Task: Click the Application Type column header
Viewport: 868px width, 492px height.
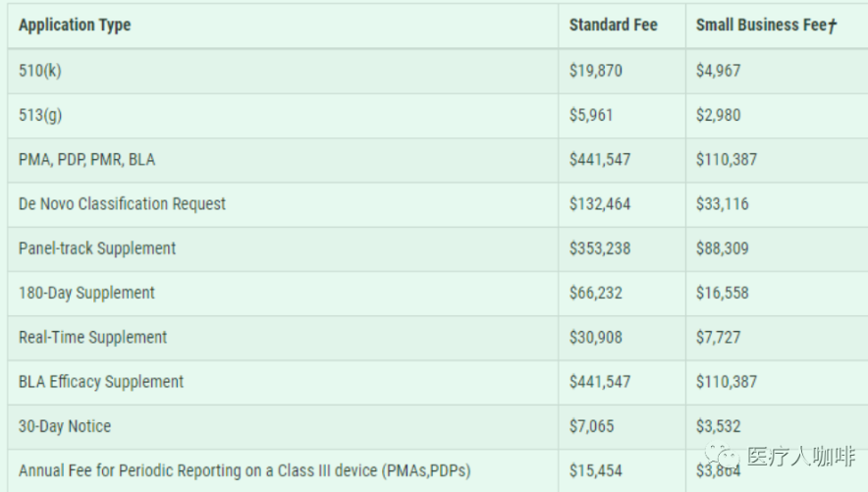Action: coord(75,25)
